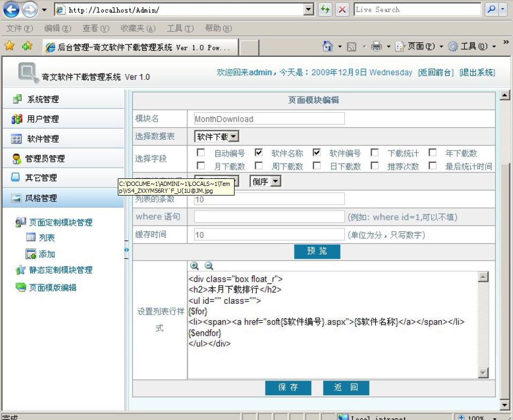Click the 风格管理 sidebar icon
This screenshot has width=513, height=420.
pos(16,198)
